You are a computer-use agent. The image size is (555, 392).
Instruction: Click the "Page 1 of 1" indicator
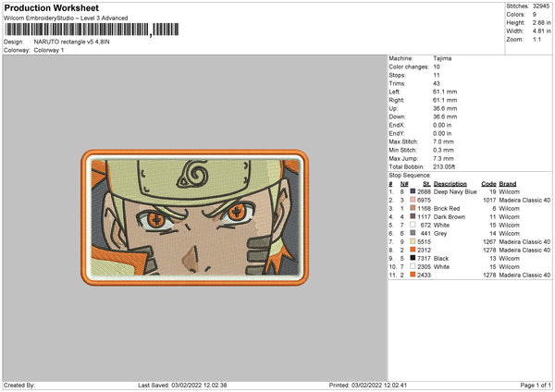coord(536,385)
